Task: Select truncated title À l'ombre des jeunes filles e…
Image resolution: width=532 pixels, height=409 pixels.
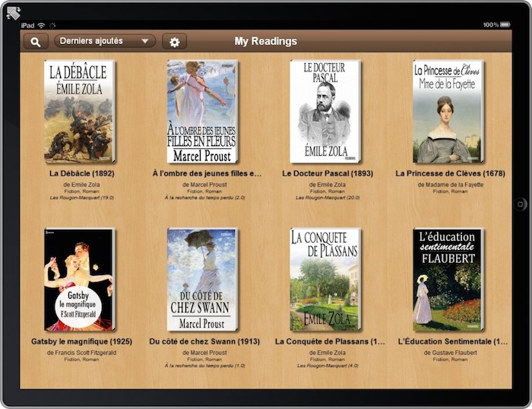Action: click(207, 173)
